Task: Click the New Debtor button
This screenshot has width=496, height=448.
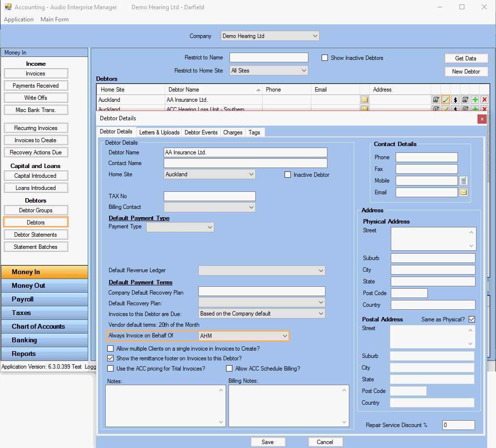Action: click(466, 72)
